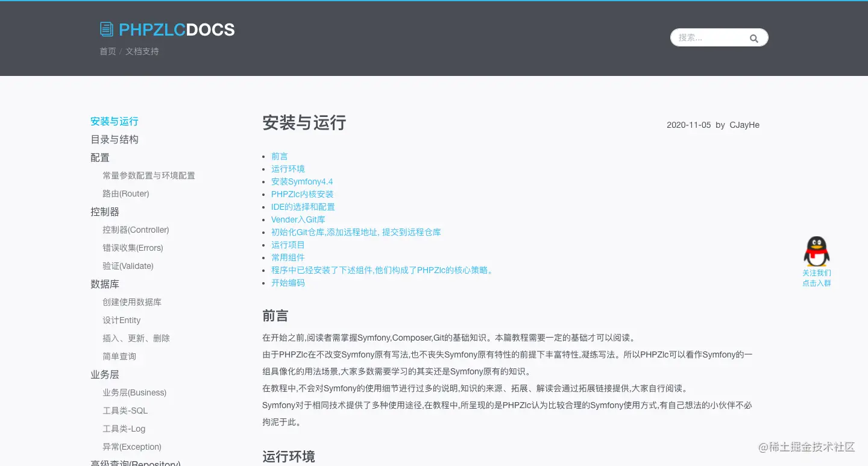Select 路由(Router) in the sidebar
This screenshot has height=466, width=868.
(x=125, y=194)
